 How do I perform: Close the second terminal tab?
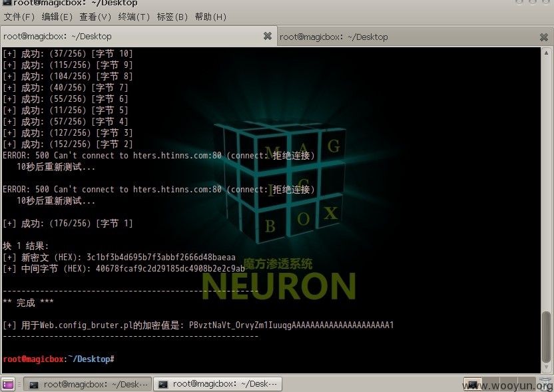click(x=544, y=37)
